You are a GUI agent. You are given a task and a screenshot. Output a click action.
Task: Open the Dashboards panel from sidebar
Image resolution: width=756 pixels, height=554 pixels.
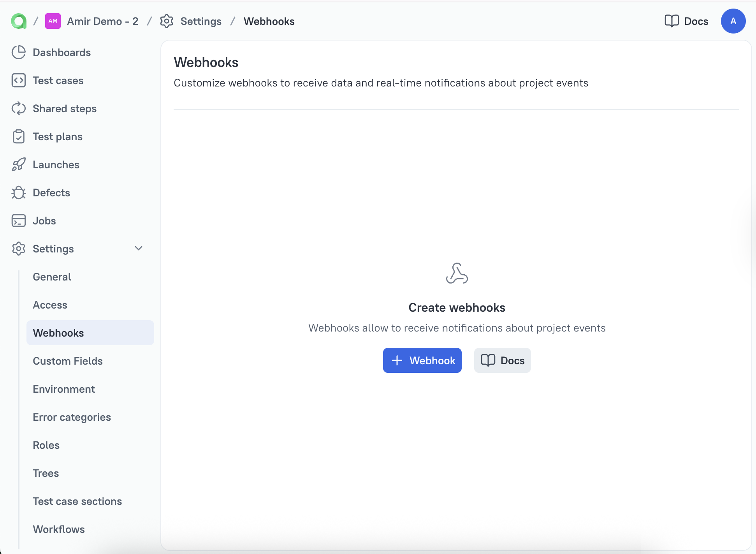click(19, 52)
